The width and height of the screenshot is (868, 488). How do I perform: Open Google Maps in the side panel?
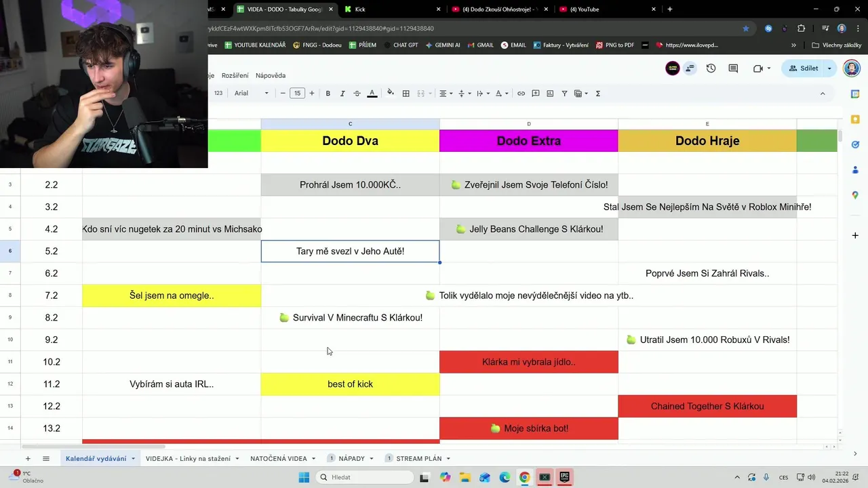(x=855, y=195)
